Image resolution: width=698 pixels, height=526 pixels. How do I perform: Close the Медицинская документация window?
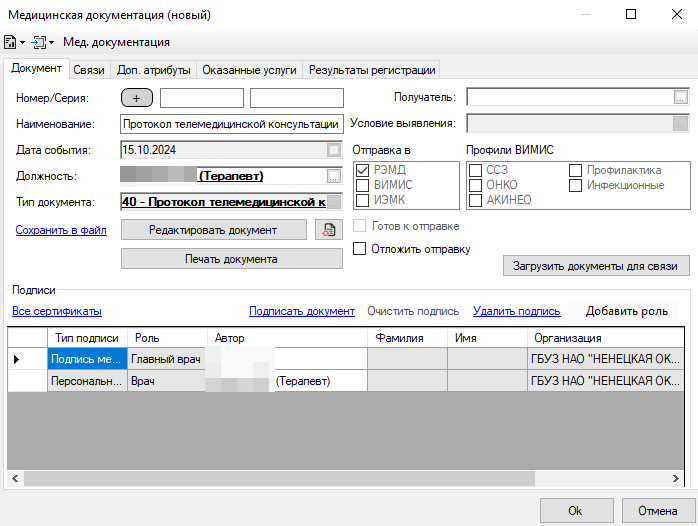677,14
